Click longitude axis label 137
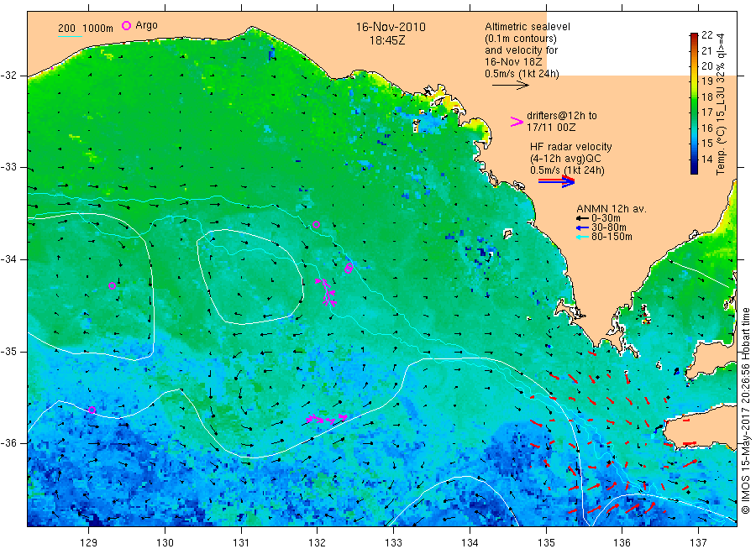Viewport: 756px width, 554px height. click(x=698, y=543)
